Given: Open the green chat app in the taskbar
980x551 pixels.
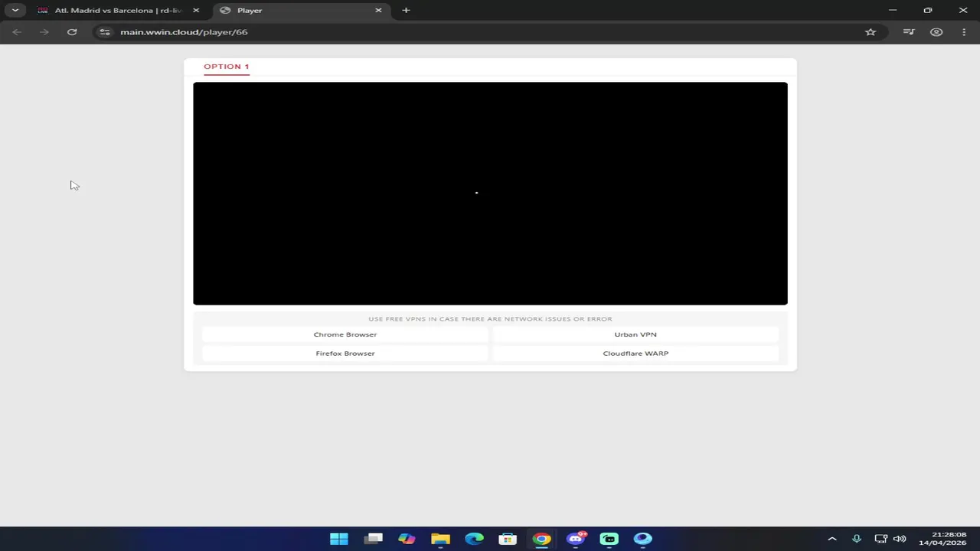Looking at the screenshot, I should coord(609,539).
